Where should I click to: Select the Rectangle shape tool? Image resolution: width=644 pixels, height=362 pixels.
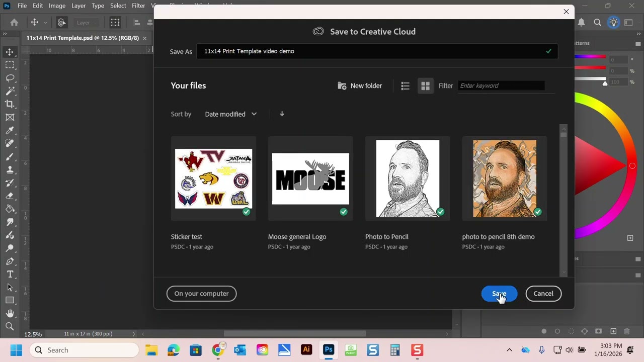coord(10,300)
